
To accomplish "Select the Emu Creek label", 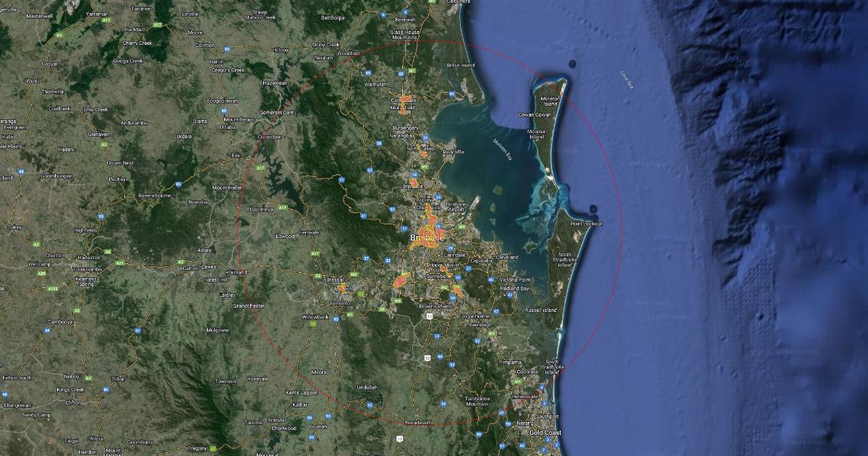I will click(x=95, y=109).
